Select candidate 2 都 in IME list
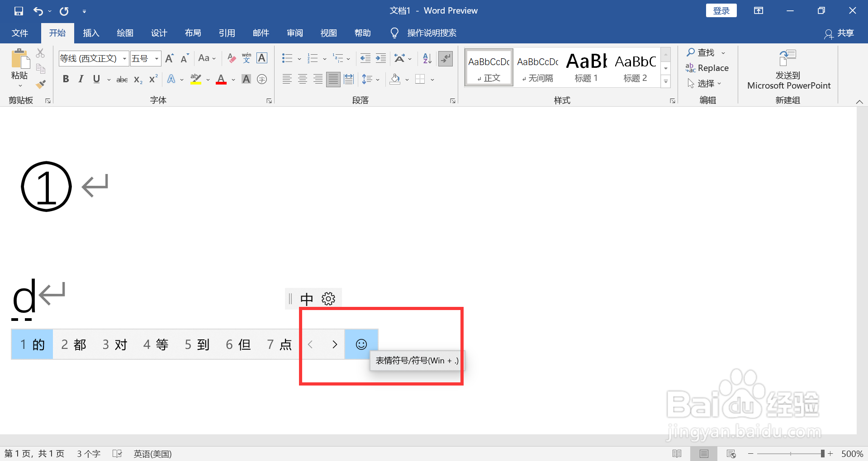The width and height of the screenshot is (868, 461). pos(74,344)
